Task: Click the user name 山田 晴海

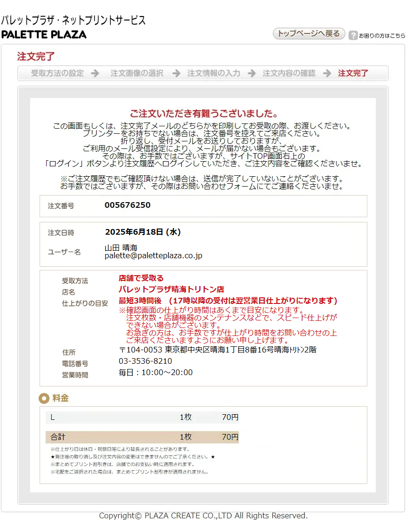Action: [x=121, y=248]
